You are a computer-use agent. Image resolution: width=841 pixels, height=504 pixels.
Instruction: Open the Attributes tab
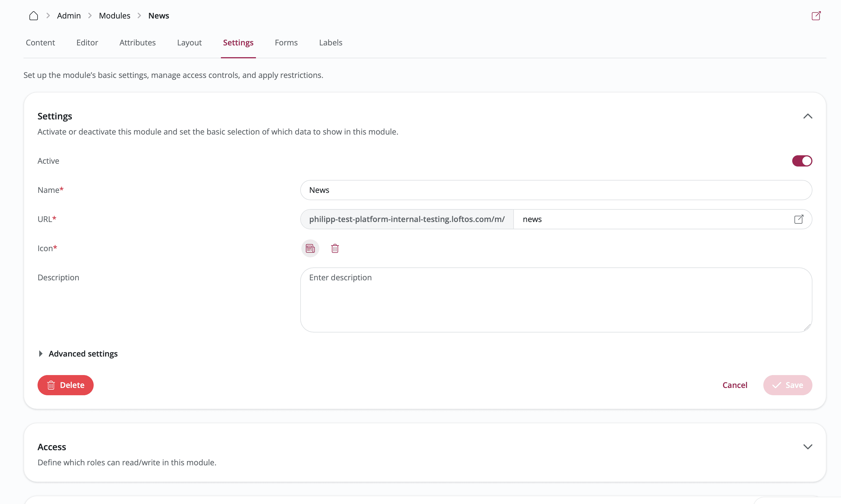click(x=137, y=42)
